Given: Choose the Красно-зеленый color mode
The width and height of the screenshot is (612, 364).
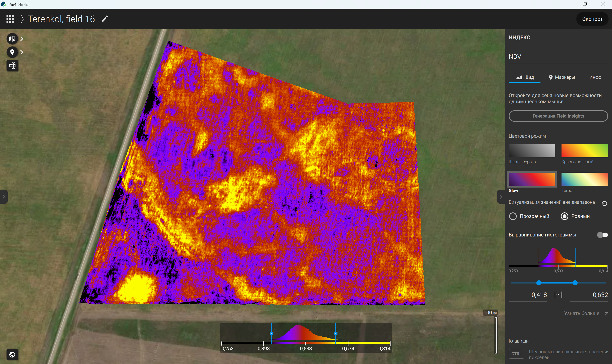Looking at the screenshot, I should coord(584,151).
